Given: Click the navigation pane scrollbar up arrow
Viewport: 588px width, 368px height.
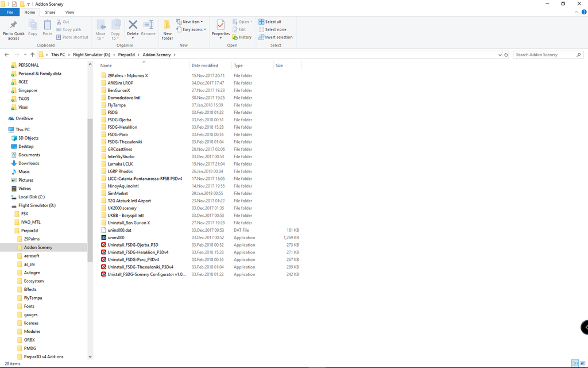Looking at the screenshot, I should (x=90, y=64).
